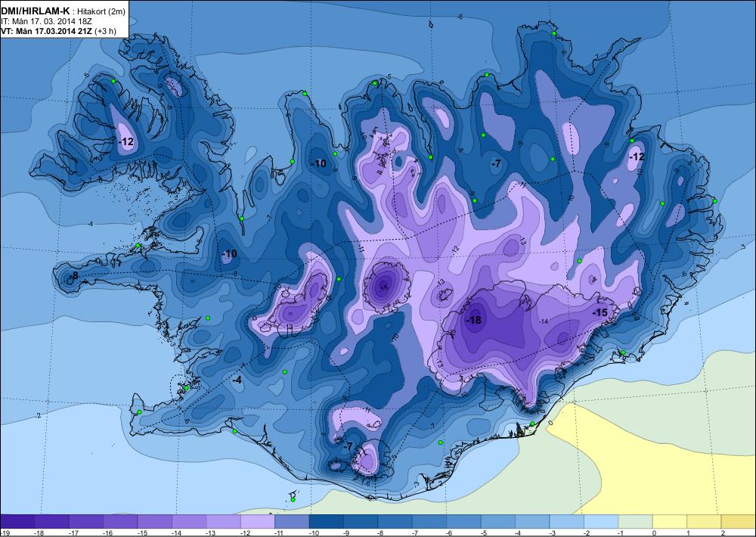Pick legend swatch between 1 and 2

(x=704, y=521)
